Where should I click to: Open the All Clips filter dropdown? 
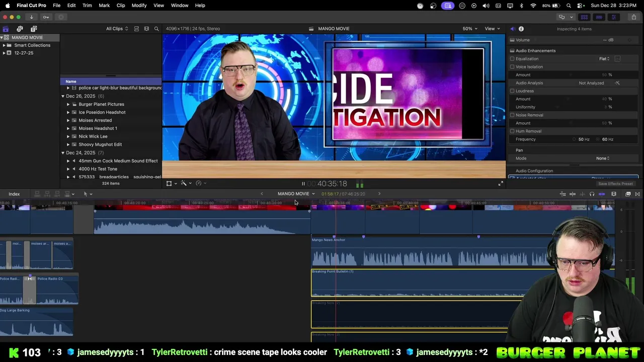[117, 29]
